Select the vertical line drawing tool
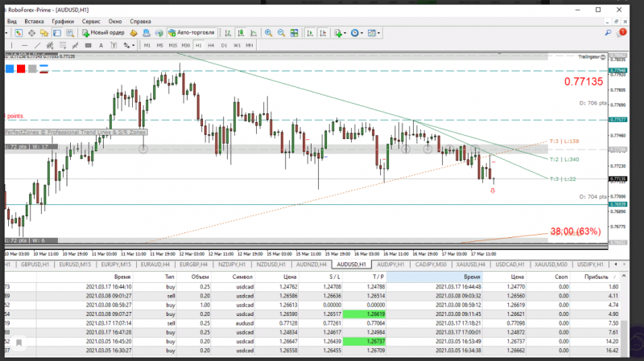 click(11, 46)
